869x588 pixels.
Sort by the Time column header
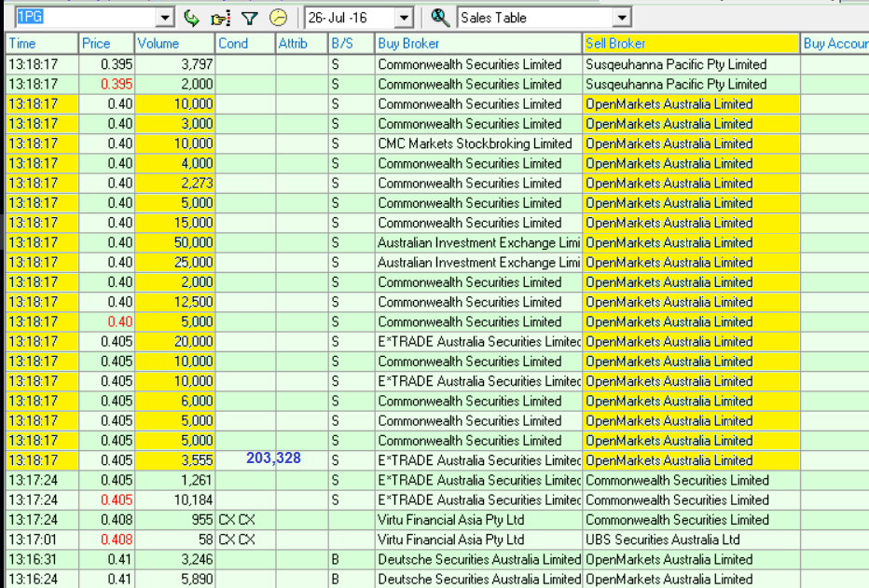click(x=42, y=44)
